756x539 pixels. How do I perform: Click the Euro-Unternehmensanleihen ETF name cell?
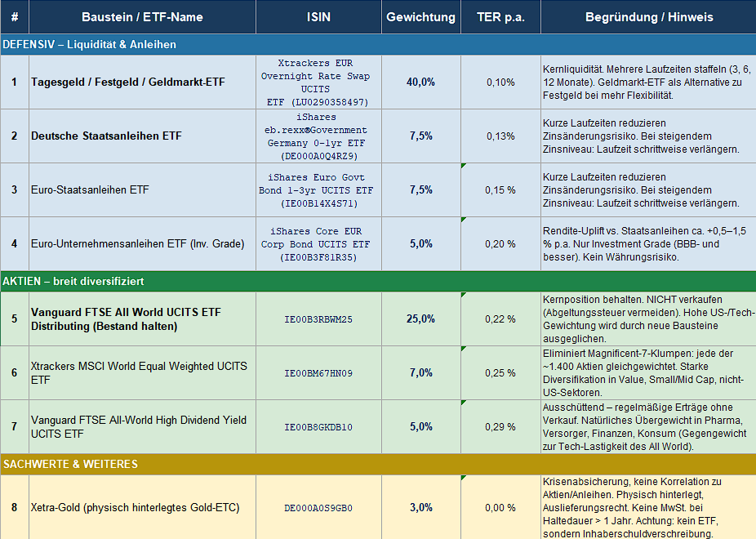tap(142, 243)
